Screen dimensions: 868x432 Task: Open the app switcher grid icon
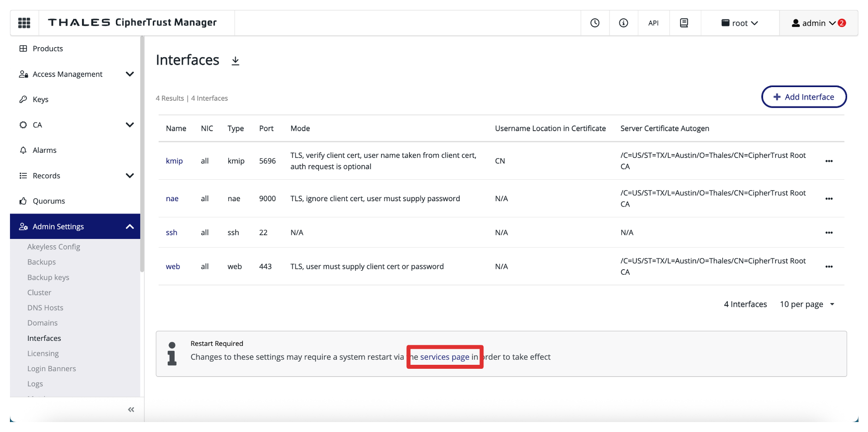click(x=24, y=23)
